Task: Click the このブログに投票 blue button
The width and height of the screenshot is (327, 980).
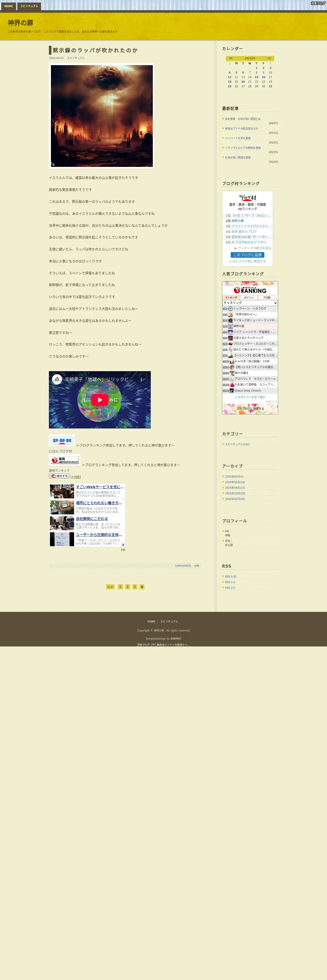Action: [x=248, y=255]
